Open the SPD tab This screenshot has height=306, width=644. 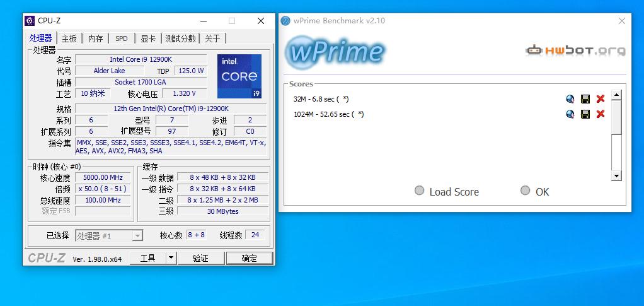[x=122, y=38]
